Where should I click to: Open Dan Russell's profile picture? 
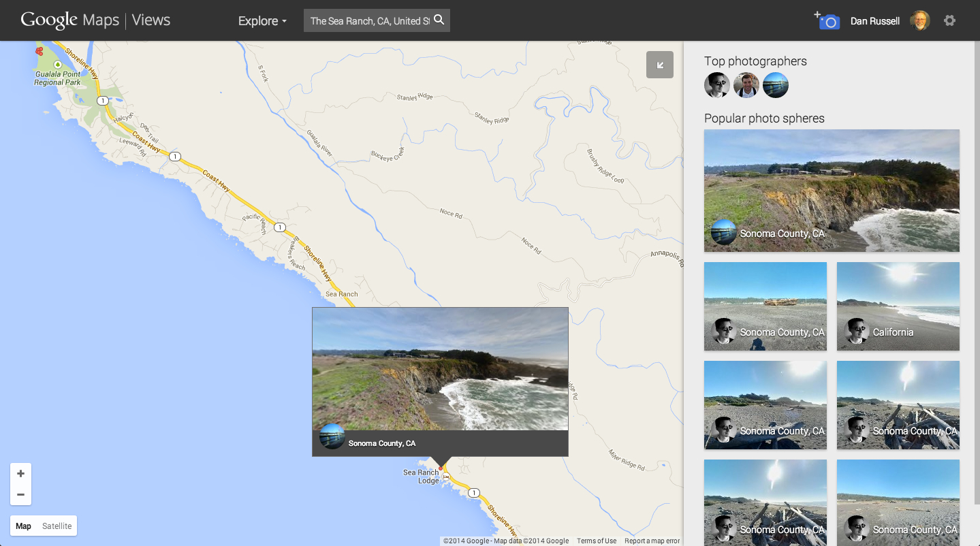(919, 20)
